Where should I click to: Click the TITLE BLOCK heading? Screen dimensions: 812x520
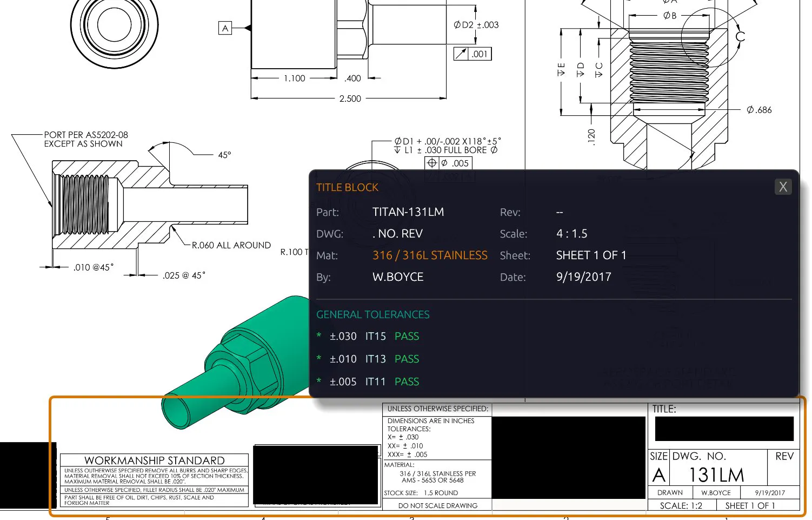pos(347,187)
